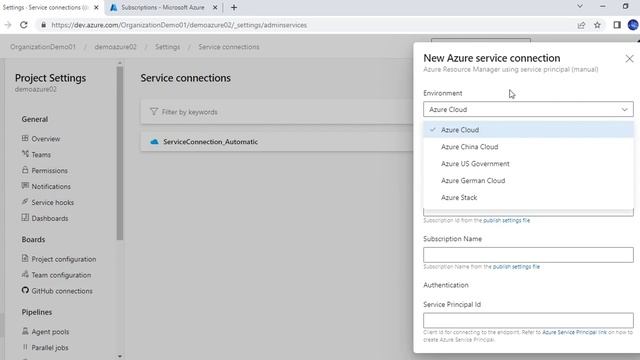Click the site lock icon in address bar
The width and height of the screenshot is (640, 360).
pos(43,25)
